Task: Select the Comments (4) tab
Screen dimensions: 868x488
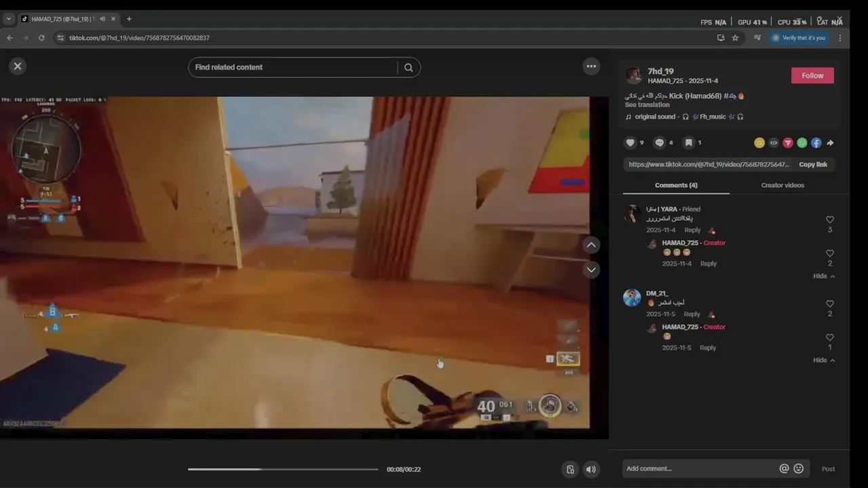Action: [x=675, y=185]
